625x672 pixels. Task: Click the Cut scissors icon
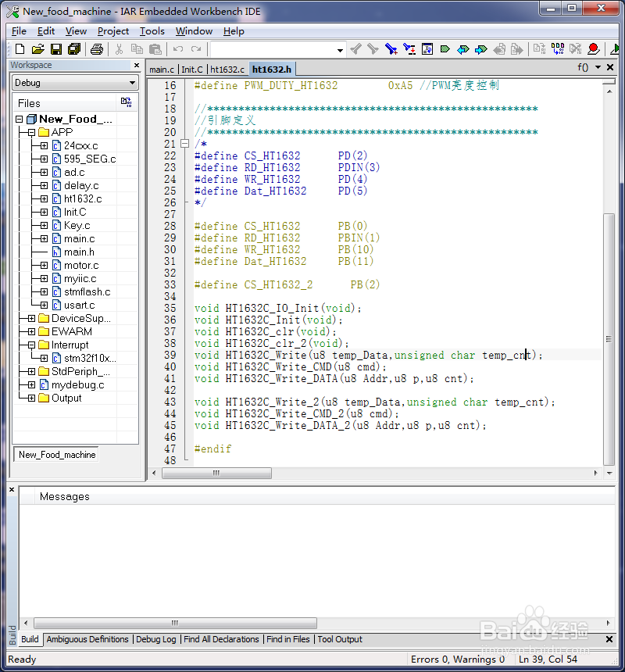pyautogui.click(x=119, y=49)
